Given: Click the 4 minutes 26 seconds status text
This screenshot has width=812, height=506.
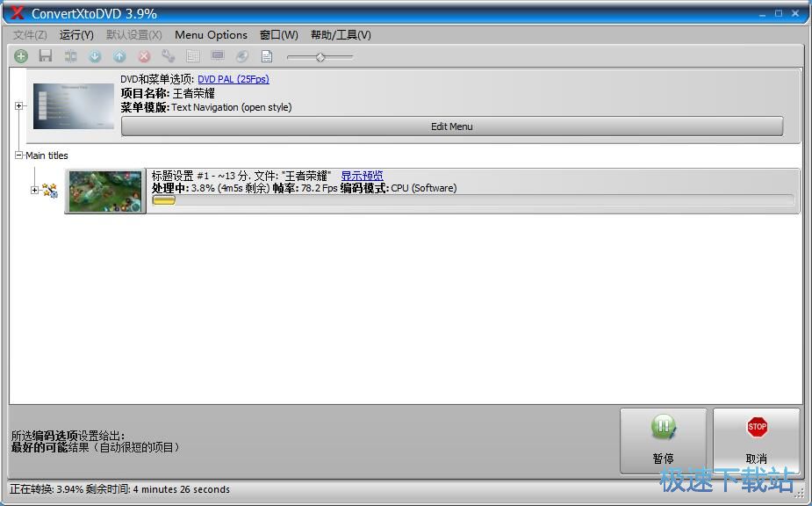Looking at the screenshot, I should click(181, 489).
